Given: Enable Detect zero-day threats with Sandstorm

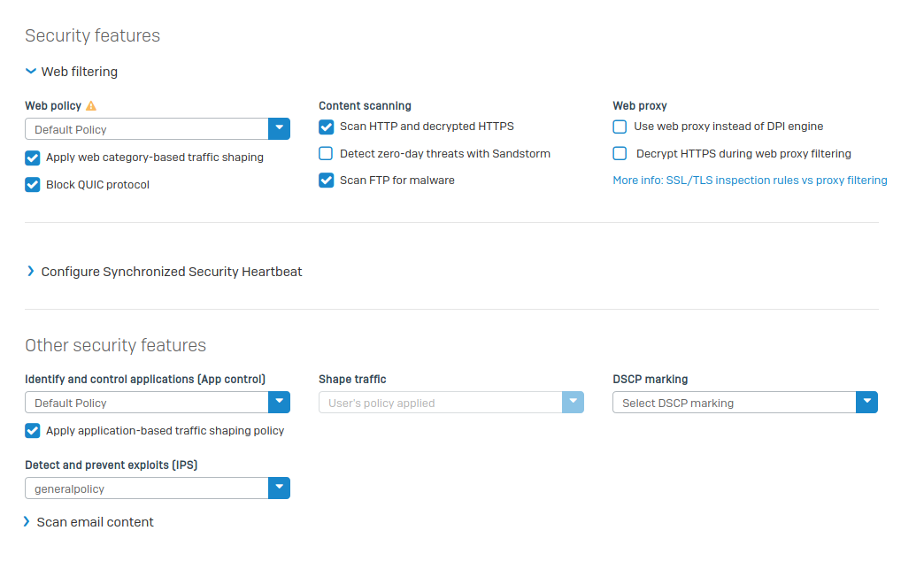Looking at the screenshot, I should (327, 154).
